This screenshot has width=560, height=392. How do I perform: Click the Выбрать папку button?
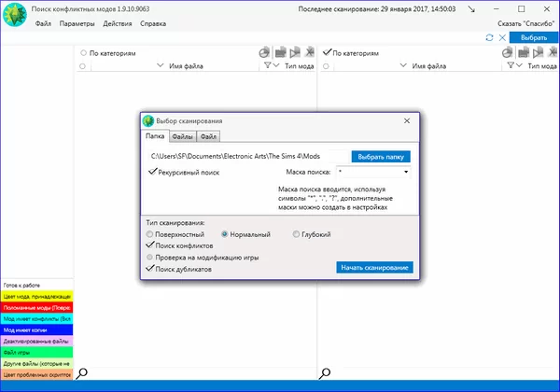pyautogui.click(x=380, y=156)
